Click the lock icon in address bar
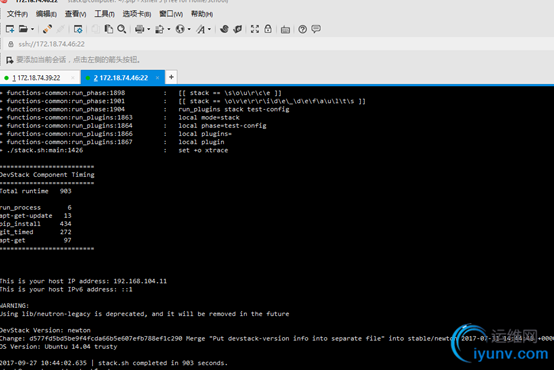The height and width of the screenshot is (370, 554). (x=11, y=44)
